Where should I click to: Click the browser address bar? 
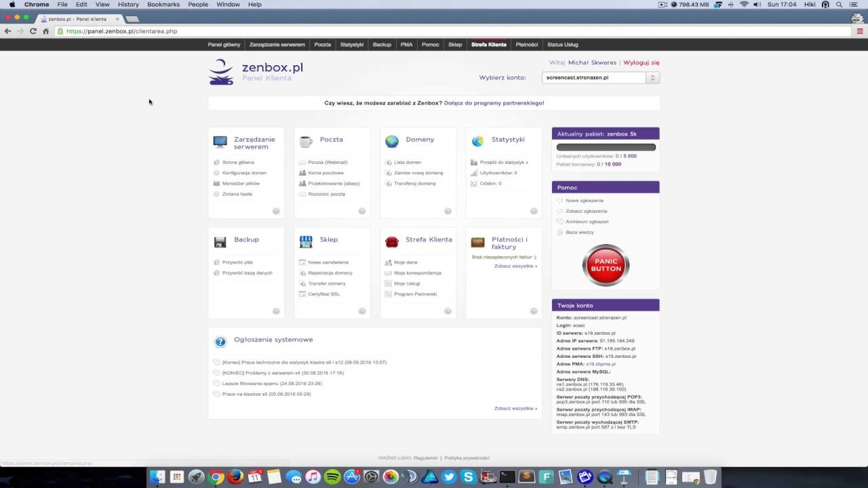pyautogui.click(x=453, y=31)
